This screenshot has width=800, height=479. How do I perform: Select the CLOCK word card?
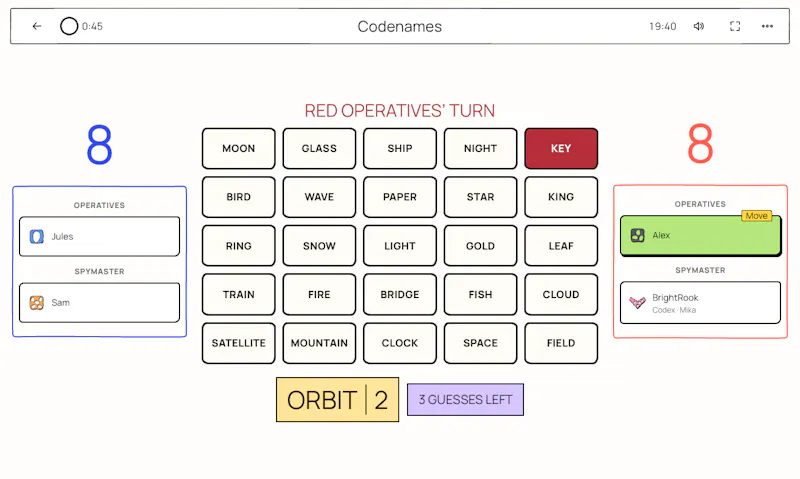(399, 343)
